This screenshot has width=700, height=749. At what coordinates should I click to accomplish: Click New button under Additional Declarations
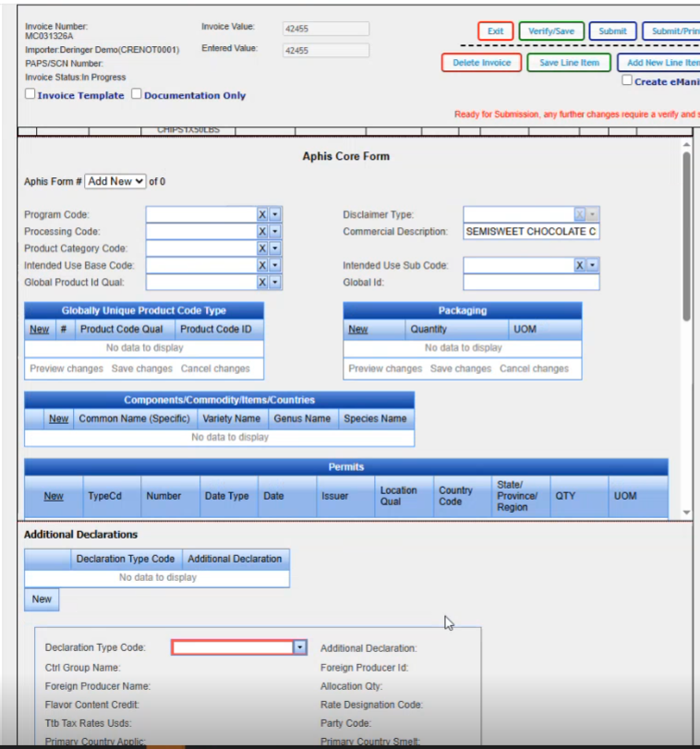coord(42,599)
